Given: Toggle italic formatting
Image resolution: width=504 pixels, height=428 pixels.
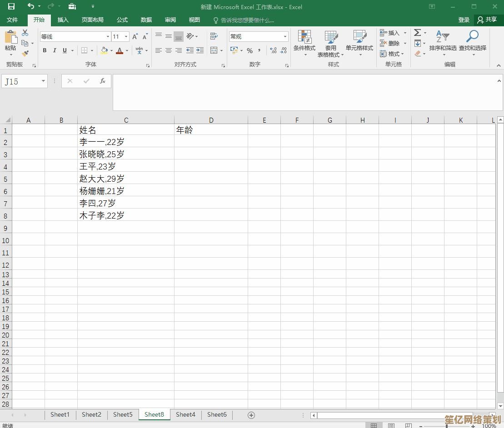Looking at the screenshot, I should (x=55, y=50).
